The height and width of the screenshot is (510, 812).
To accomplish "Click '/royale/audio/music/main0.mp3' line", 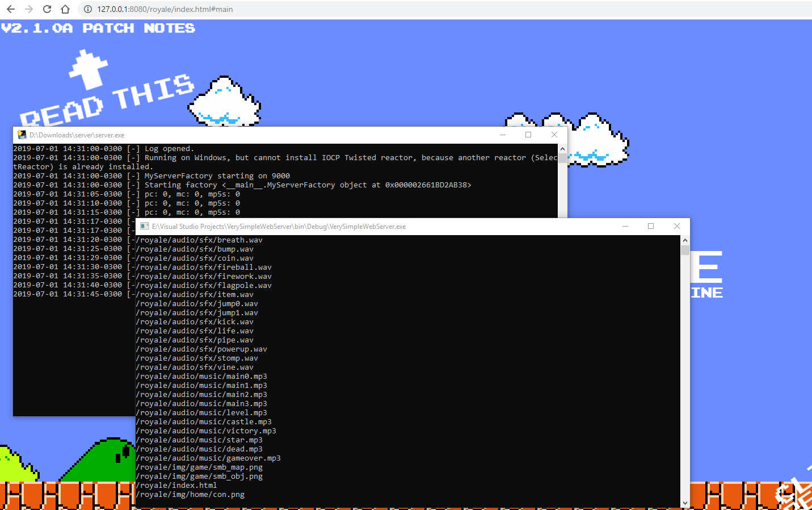I will [x=201, y=377].
